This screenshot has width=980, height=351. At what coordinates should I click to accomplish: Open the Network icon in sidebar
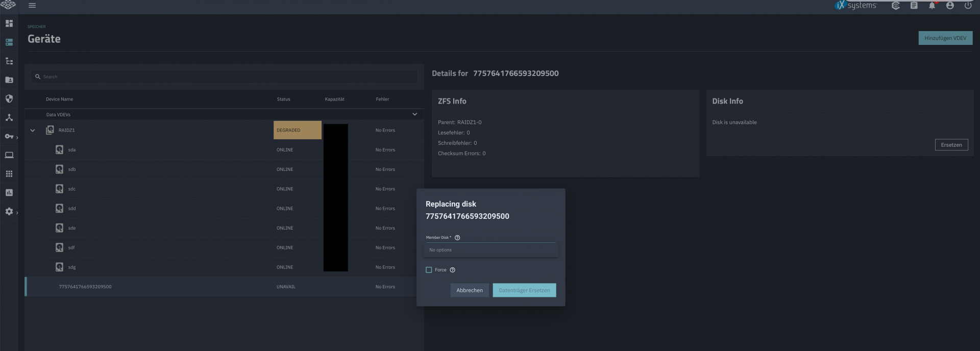tap(9, 117)
